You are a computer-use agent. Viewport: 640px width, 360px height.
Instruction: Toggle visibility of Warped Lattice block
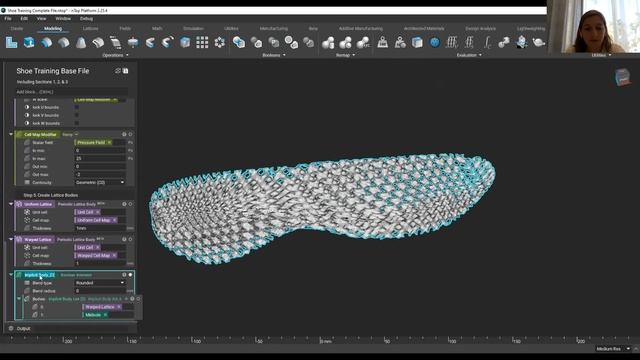pos(131,240)
